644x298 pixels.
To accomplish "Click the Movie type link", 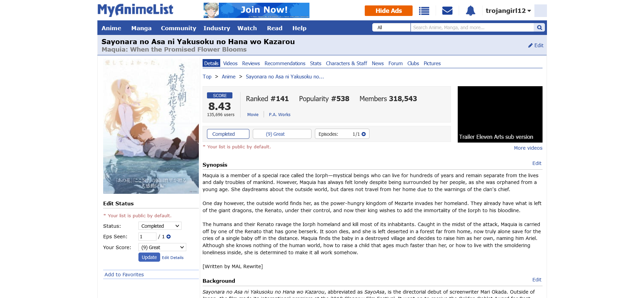I will [253, 115].
